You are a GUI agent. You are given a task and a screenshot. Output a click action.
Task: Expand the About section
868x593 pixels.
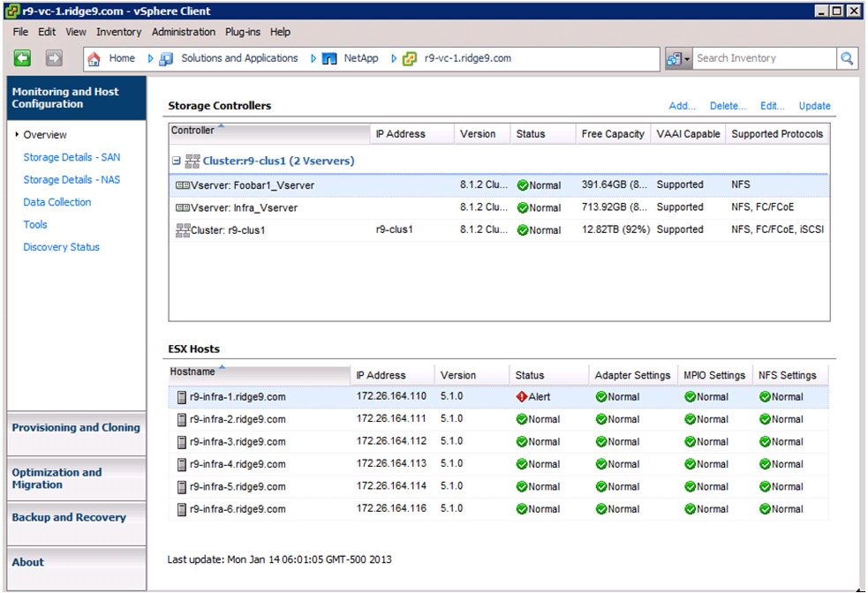pyautogui.click(x=77, y=568)
